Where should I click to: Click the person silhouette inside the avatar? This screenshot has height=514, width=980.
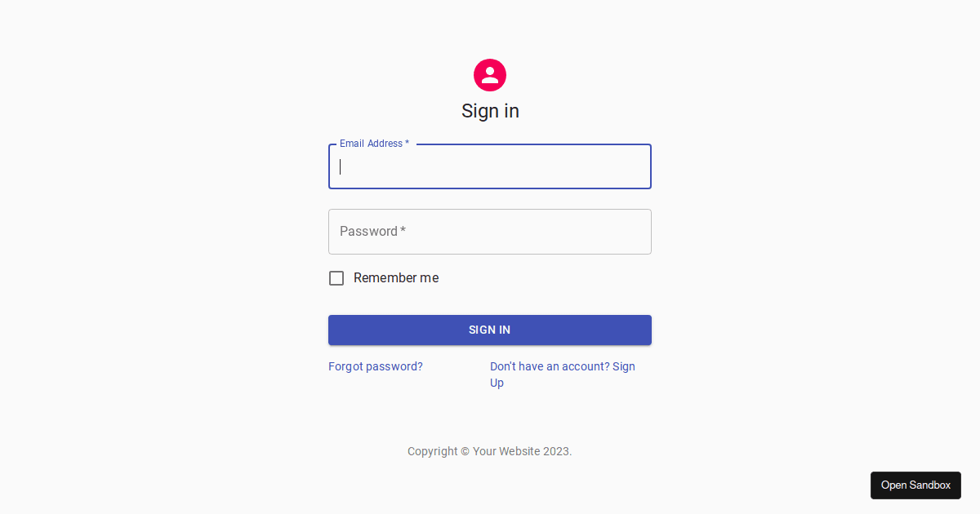[490, 75]
